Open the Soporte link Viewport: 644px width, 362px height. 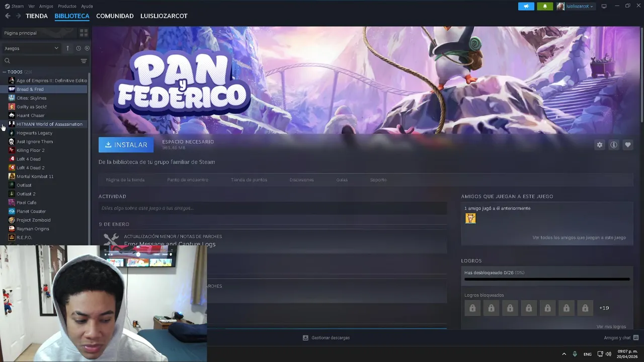click(378, 179)
